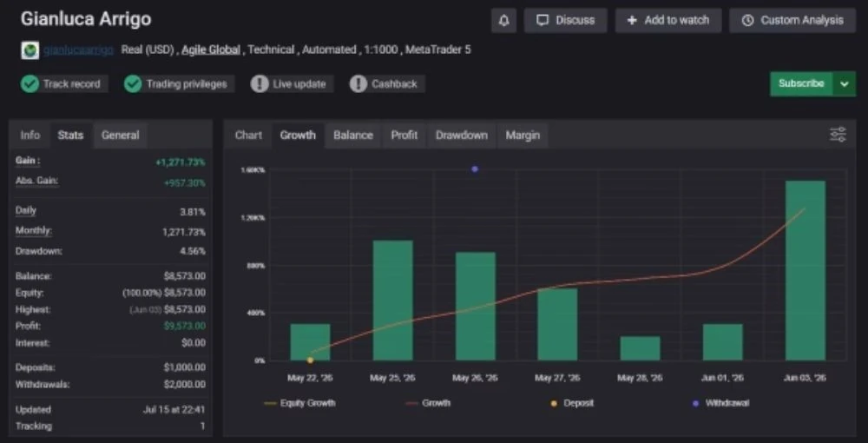Open the Custom Analysis menu
868x443 pixels.
click(x=792, y=21)
